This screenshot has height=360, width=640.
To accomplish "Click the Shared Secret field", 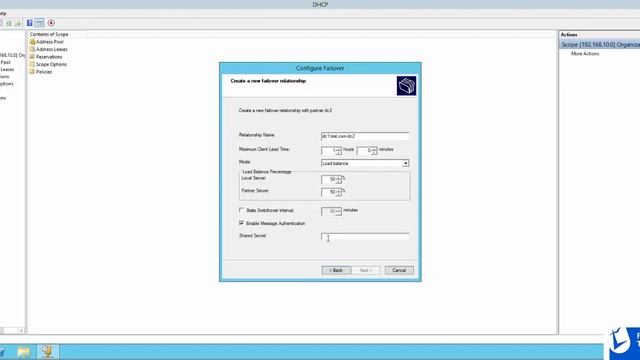I will (x=365, y=237).
